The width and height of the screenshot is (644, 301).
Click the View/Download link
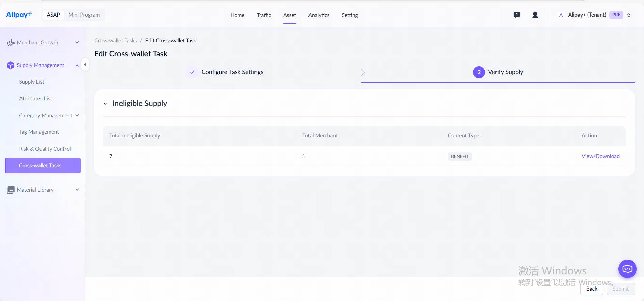(600, 156)
